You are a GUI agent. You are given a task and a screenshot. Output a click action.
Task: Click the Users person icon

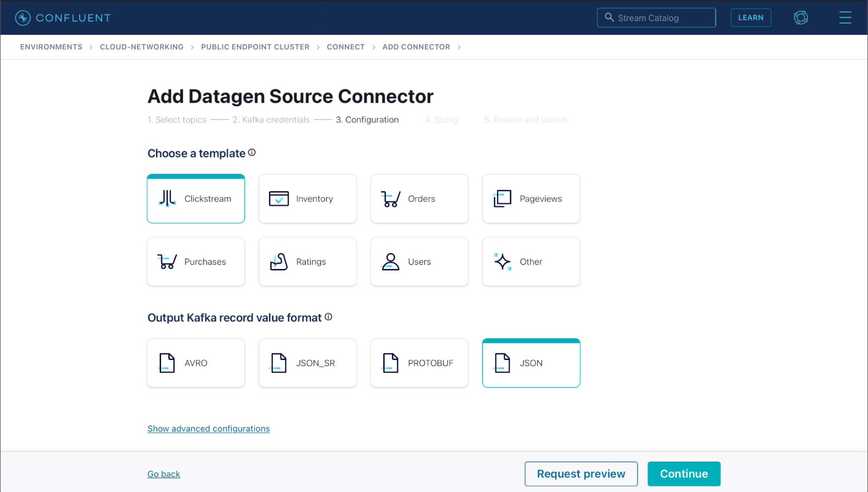[x=391, y=261]
